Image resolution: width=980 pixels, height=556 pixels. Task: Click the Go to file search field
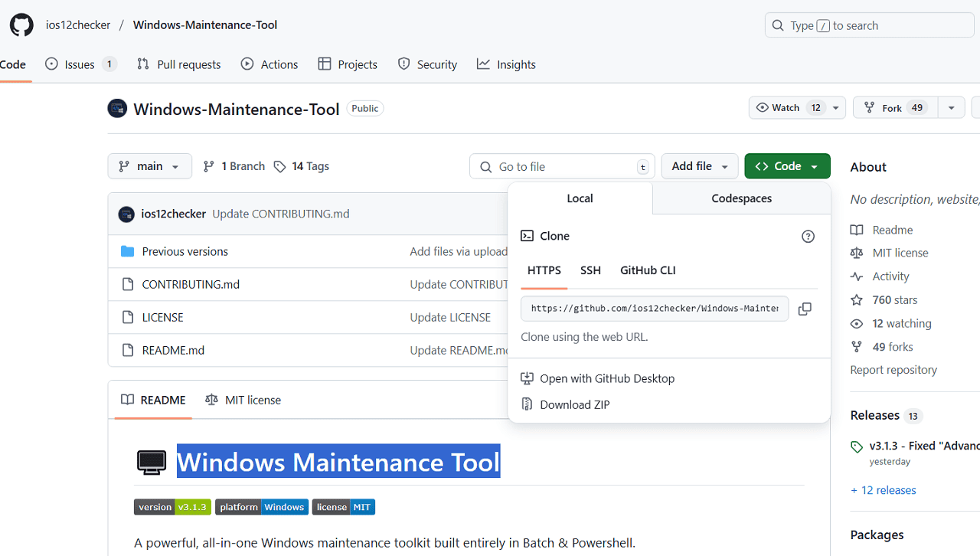pos(562,166)
